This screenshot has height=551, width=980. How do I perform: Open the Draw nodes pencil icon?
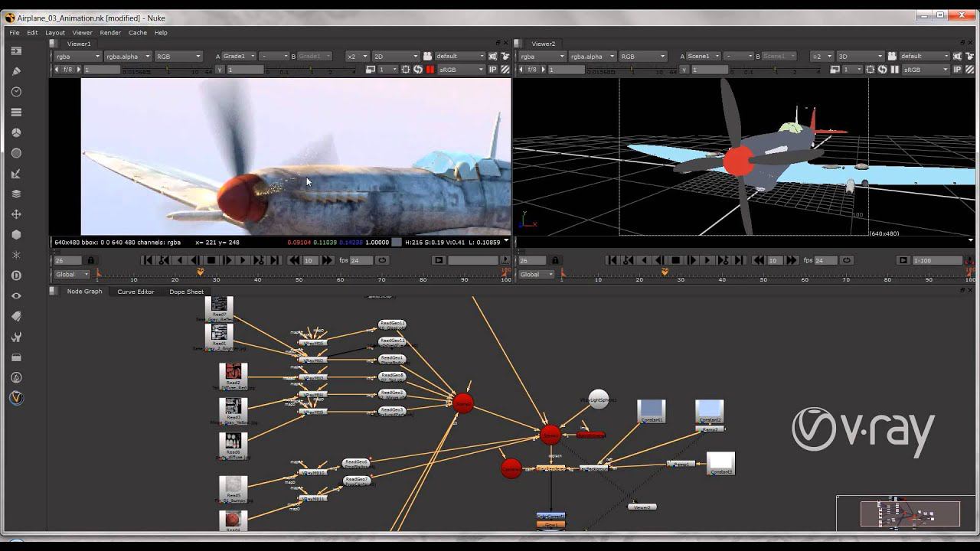coord(16,71)
